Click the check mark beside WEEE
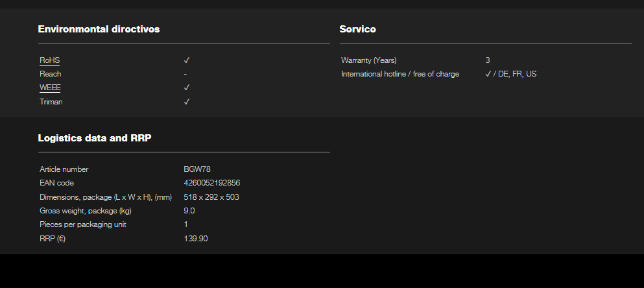Viewport: 644px width, 288px height. pyautogui.click(x=186, y=88)
